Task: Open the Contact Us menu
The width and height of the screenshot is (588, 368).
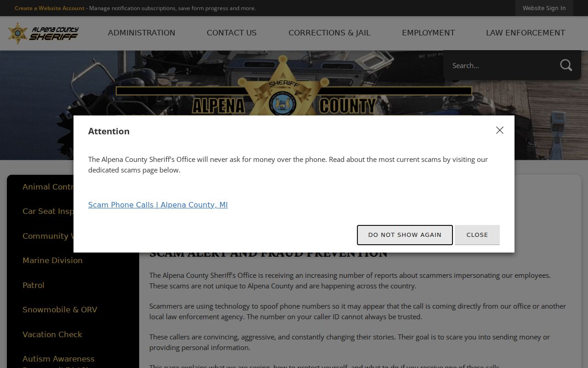Action: [x=232, y=33]
